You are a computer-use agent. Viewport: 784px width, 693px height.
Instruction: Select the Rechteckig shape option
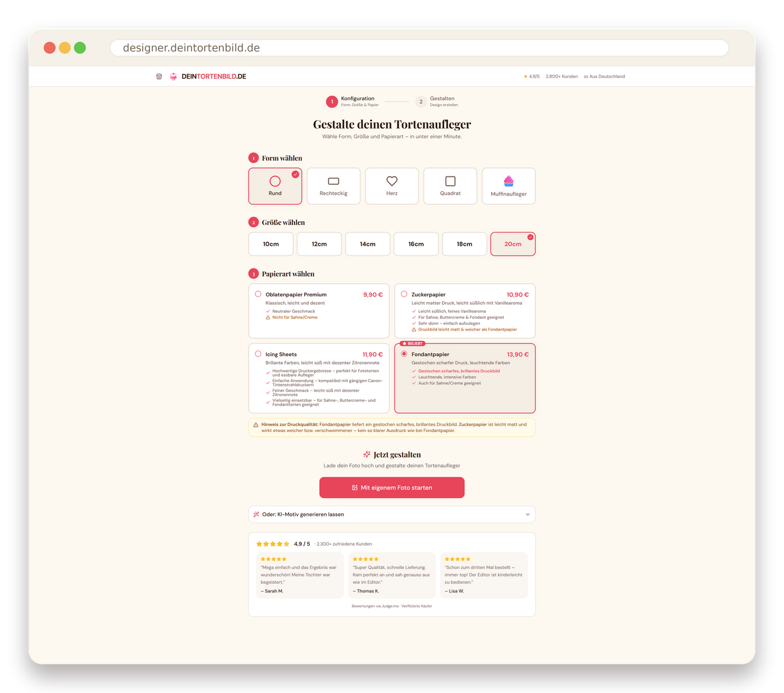333,186
